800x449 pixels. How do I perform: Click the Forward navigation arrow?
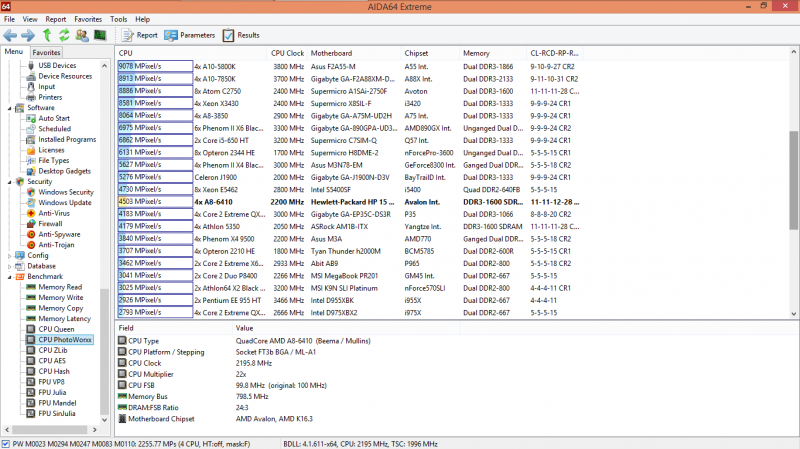[28, 35]
